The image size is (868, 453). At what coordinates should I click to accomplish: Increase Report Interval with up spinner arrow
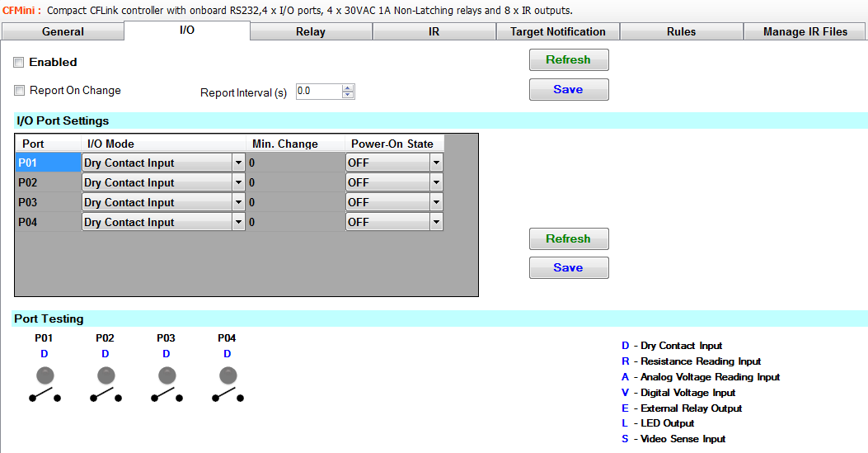[348, 87]
